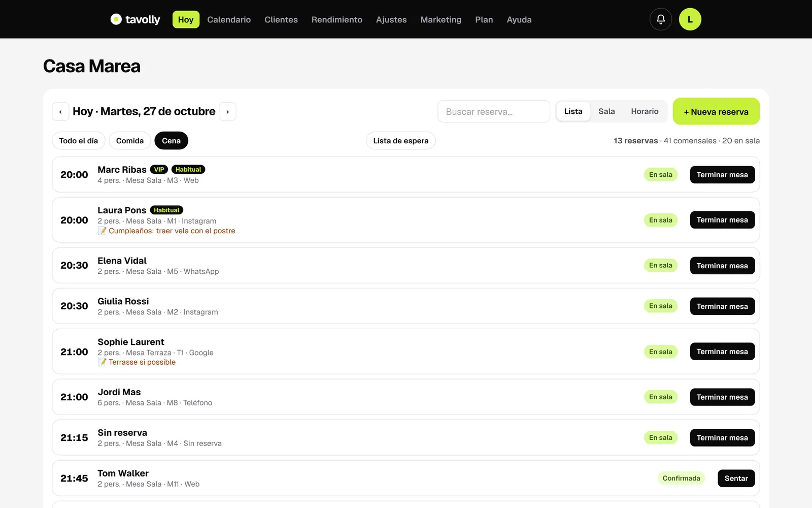Seat Tom Walker with Sentar
The height and width of the screenshot is (508, 812).
click(736, 479)
